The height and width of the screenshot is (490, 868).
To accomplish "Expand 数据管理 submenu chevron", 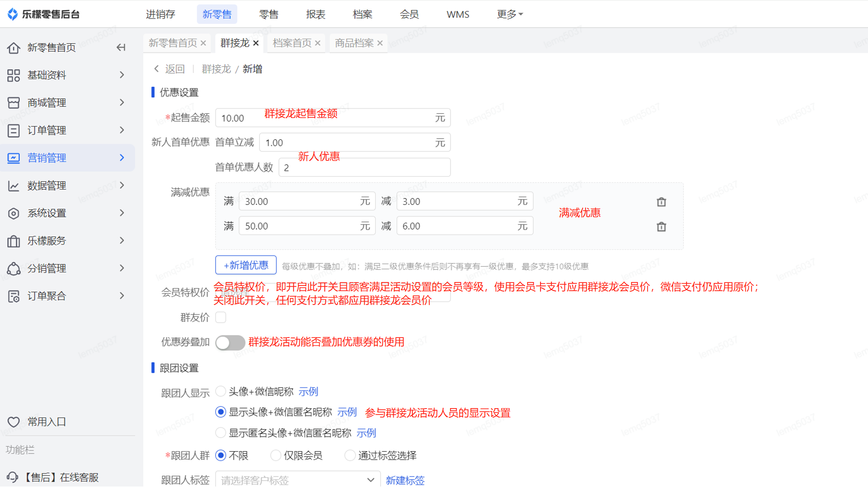I will (122, 185).
